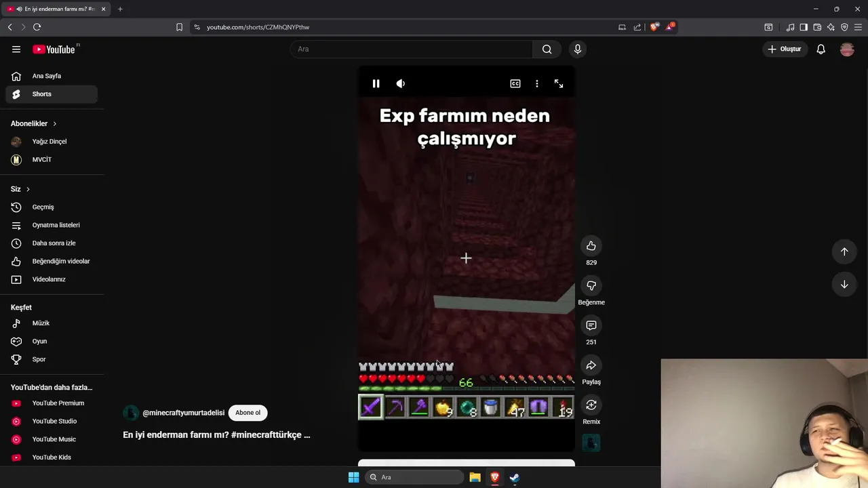Viewport: 868px width, 488px height.
Task: Share this page from the address bar
Action: [637, 27]
